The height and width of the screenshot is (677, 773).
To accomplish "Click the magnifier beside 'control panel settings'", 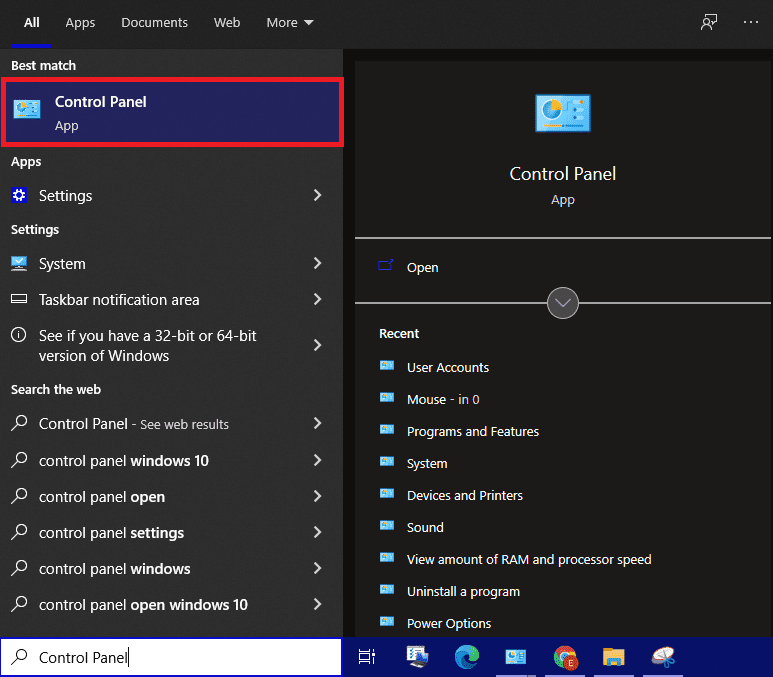I will click(x=20, y=532).
